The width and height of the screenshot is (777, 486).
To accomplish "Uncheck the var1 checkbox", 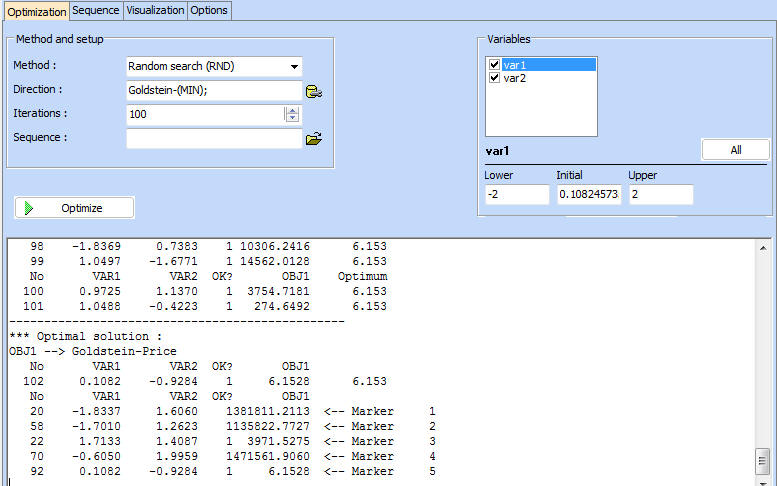I will (494, 65).
